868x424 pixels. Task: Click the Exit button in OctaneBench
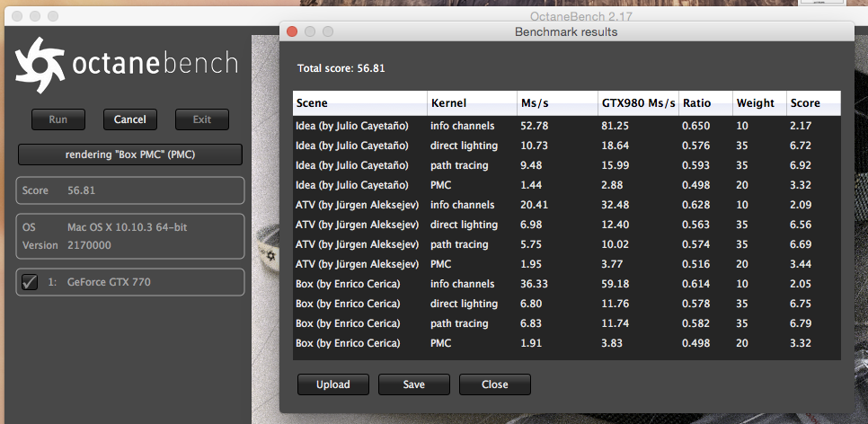(202, 119)
